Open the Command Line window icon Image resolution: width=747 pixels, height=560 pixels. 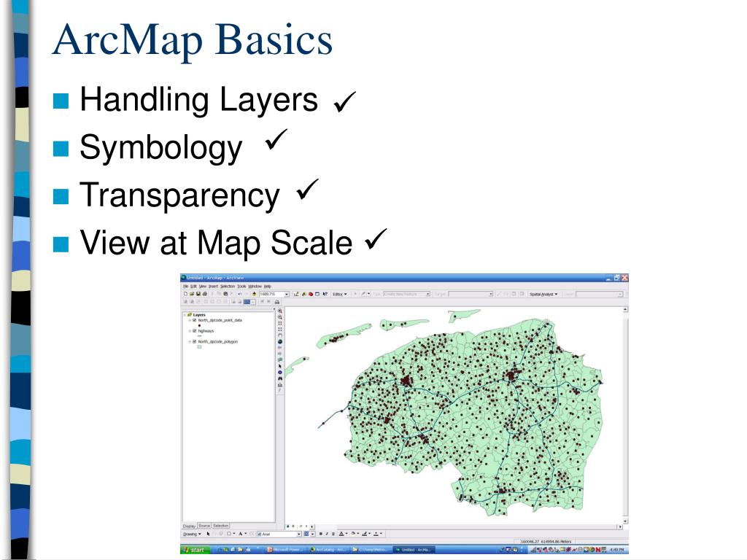[317, 294]
